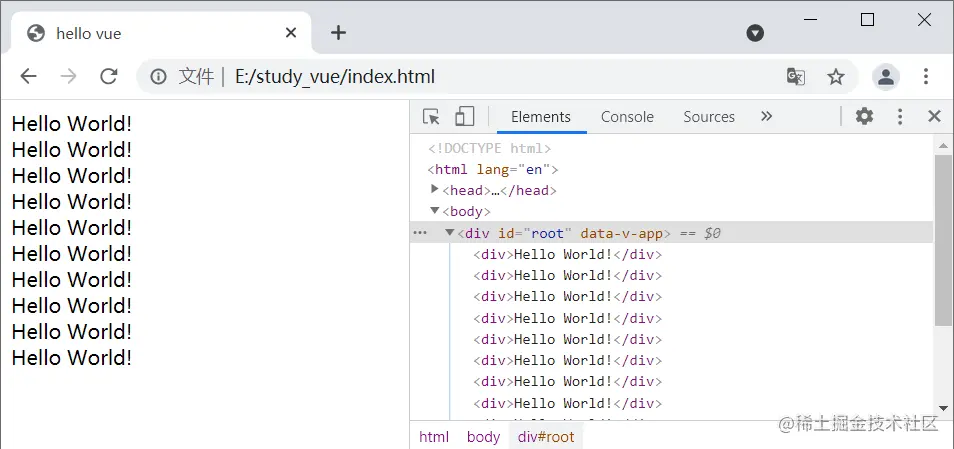Click the last Hello World! text on page
The height and width of the screenshot is (449, 954).
pos(72,357)
